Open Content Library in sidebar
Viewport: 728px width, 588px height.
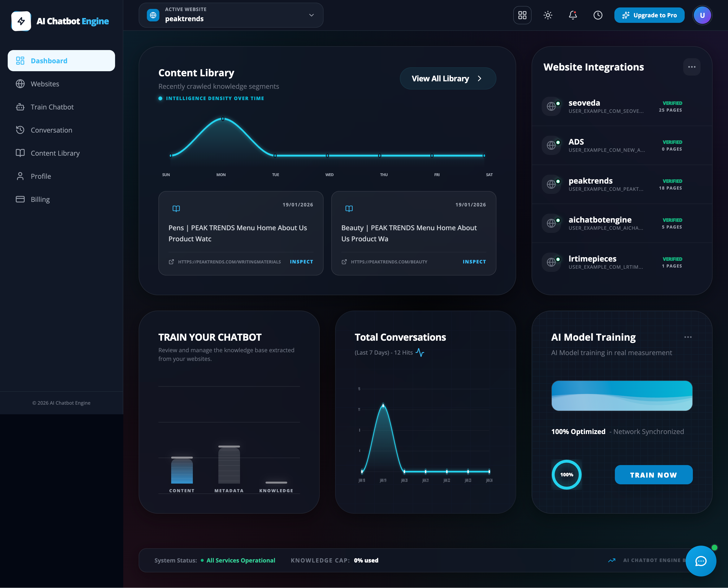(x=61, y=153)
